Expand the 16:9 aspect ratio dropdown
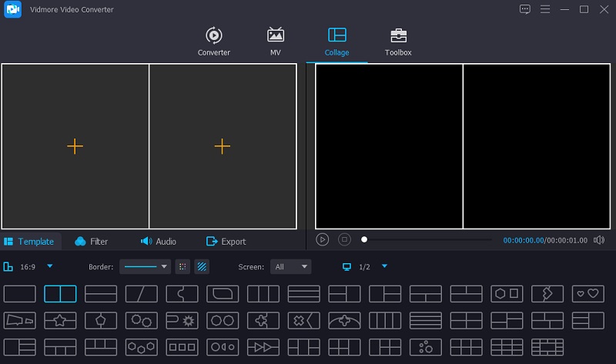 [x=50, y=266]
